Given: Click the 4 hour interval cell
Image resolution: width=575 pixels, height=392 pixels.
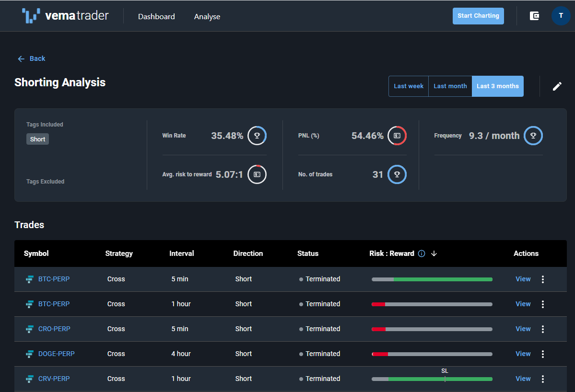Looking at the screenshot, I should [x=181, y=354].
